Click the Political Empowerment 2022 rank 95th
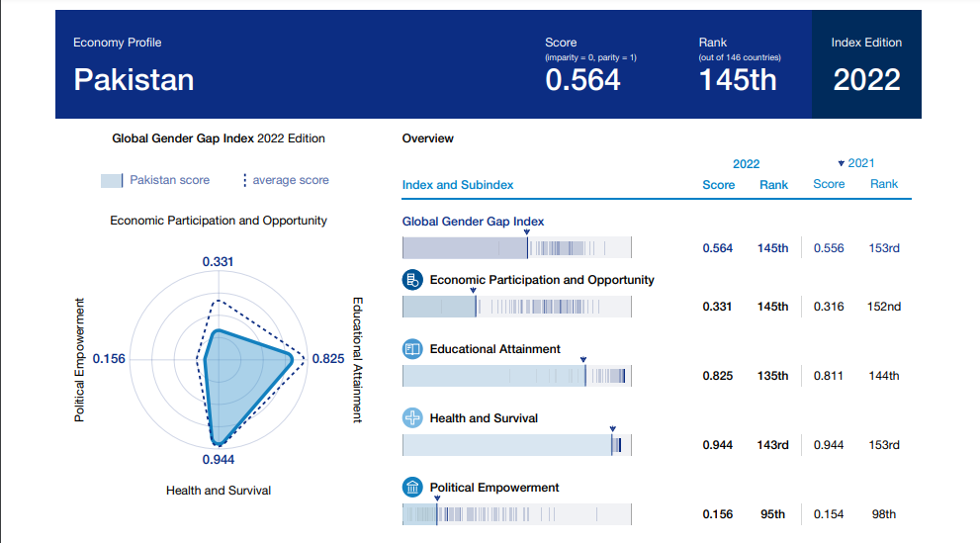The height and width of the screenshot is (543, 980). [772, 514]
